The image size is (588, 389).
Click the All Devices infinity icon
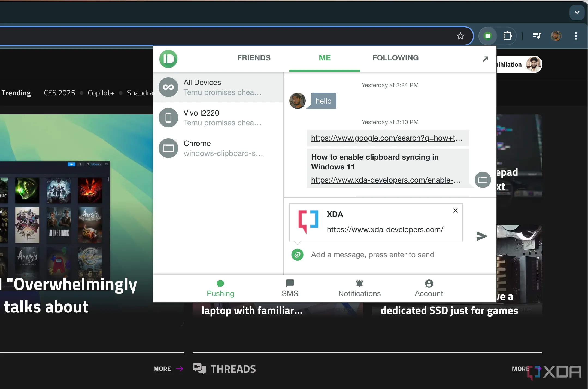pos(168,87)
